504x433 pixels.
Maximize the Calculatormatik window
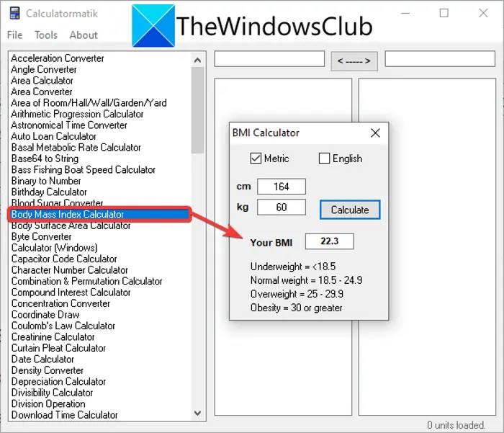pos(444,13)
